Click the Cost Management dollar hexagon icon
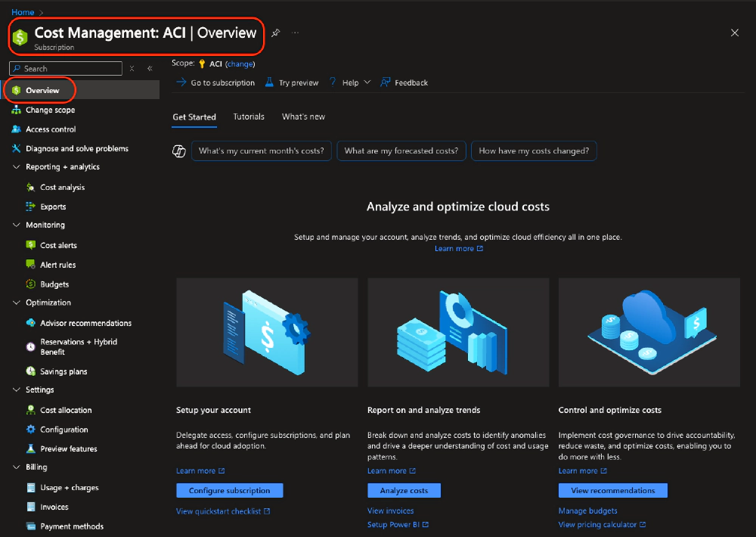 click(20, 37)
